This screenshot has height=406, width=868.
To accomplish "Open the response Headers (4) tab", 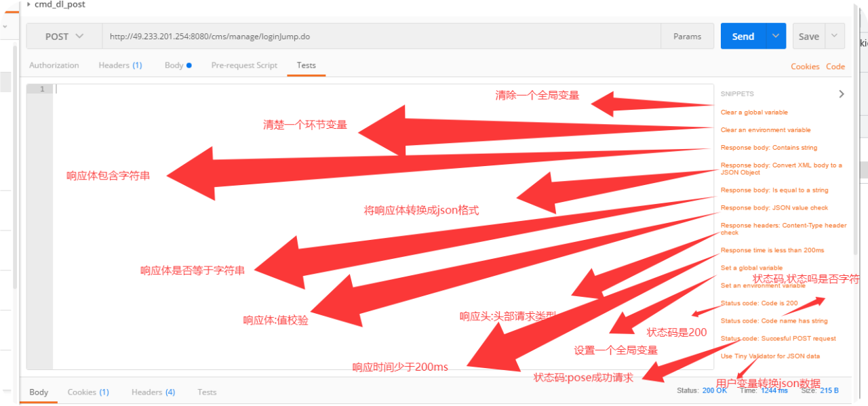I will pyautogui.click(x=153, y=392).
